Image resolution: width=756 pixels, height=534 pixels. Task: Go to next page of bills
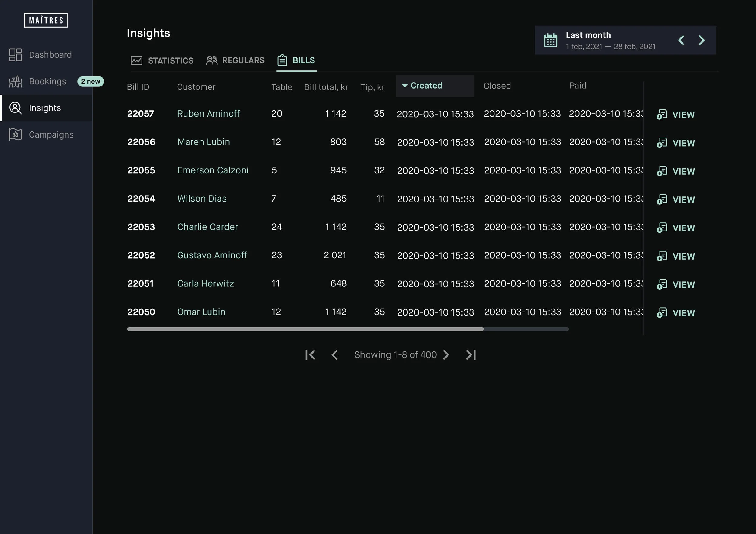tap(446, 355)
